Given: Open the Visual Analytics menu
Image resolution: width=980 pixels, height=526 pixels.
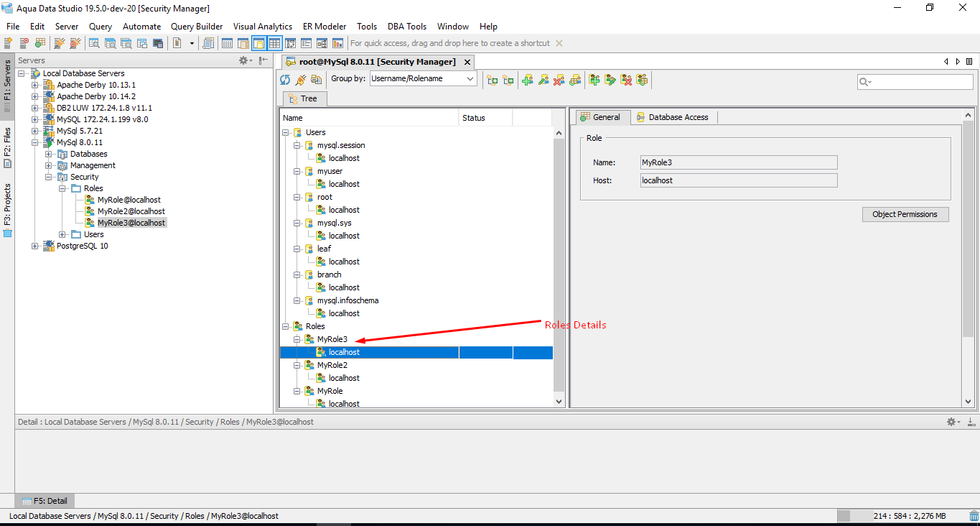Looking at the screenshot, I should (x=263, y=27).
